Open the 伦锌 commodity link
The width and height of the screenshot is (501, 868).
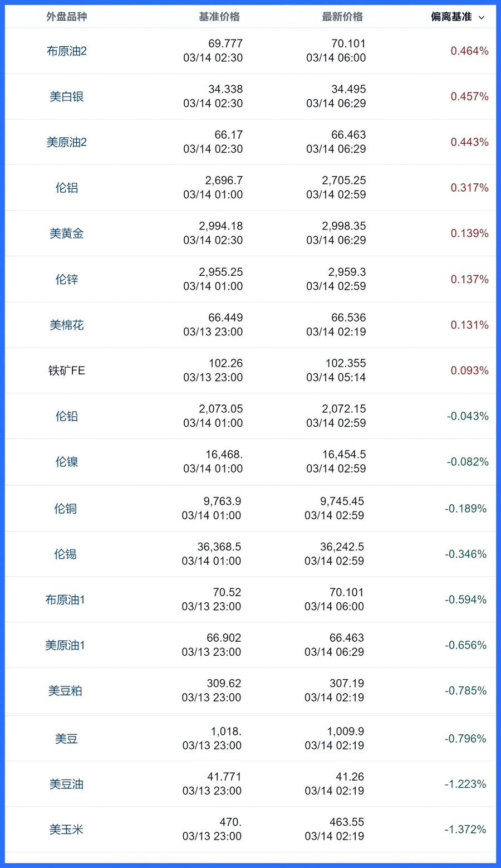(x=67, y=279)
